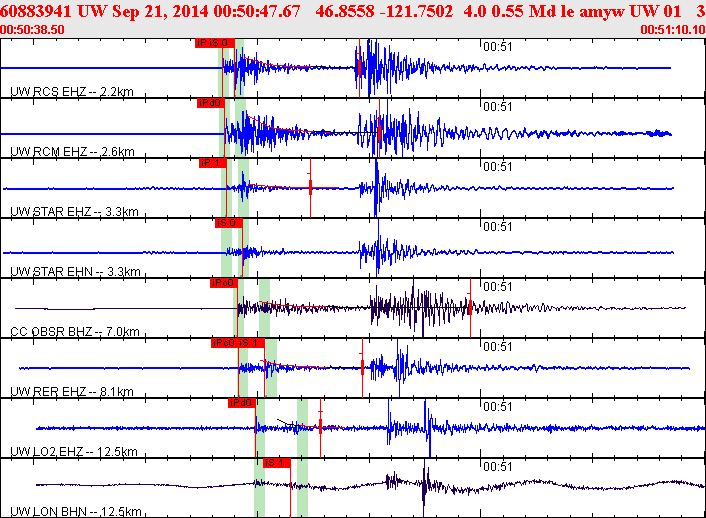706x518 pixels.
Task: Select the UW RCM EHZ -- 2.6km label
Action: coord(72,152)
